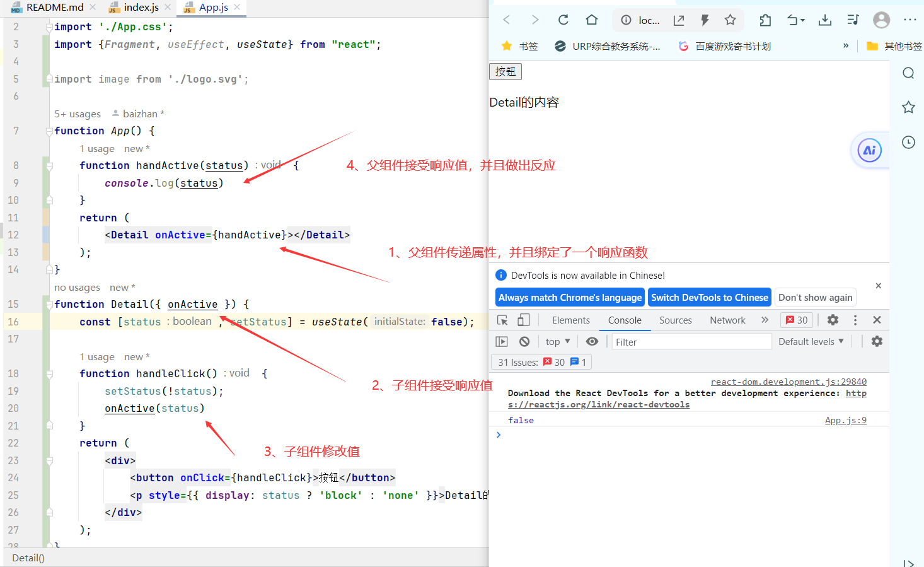Click the 31 Issues counter

point(542,362)
